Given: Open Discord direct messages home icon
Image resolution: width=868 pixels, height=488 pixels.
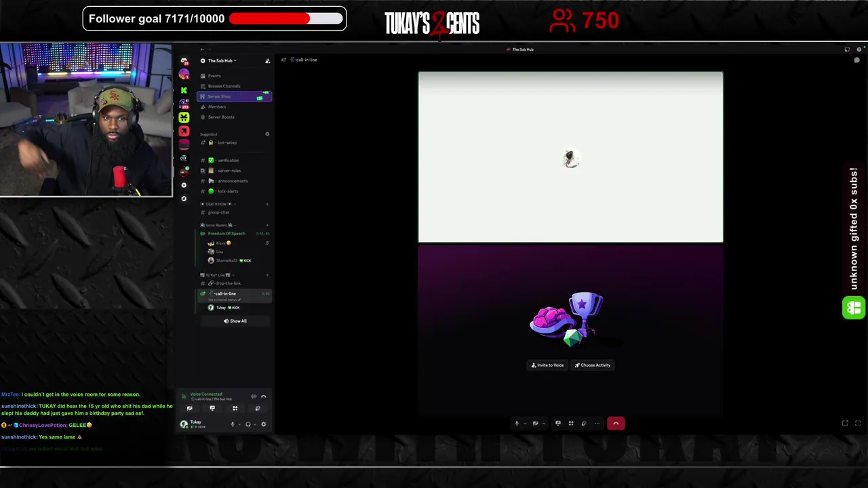Looking at the screenshot, I should coord(184,60).
